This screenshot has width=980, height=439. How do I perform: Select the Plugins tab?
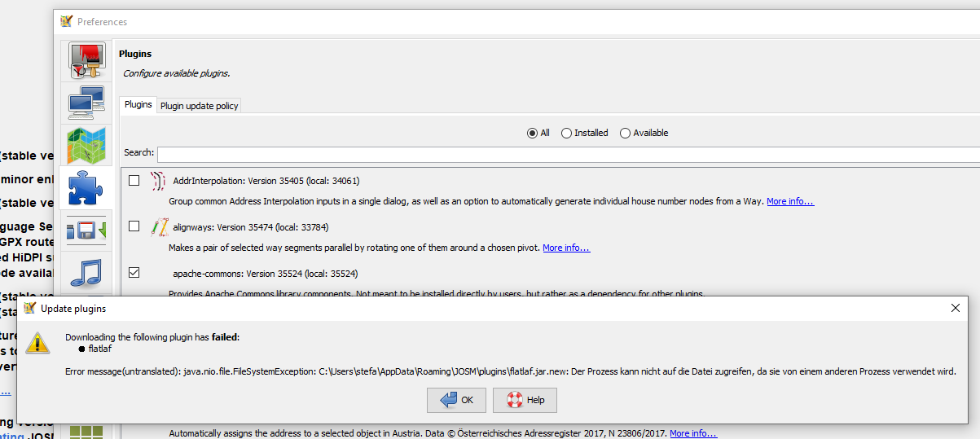138,105
